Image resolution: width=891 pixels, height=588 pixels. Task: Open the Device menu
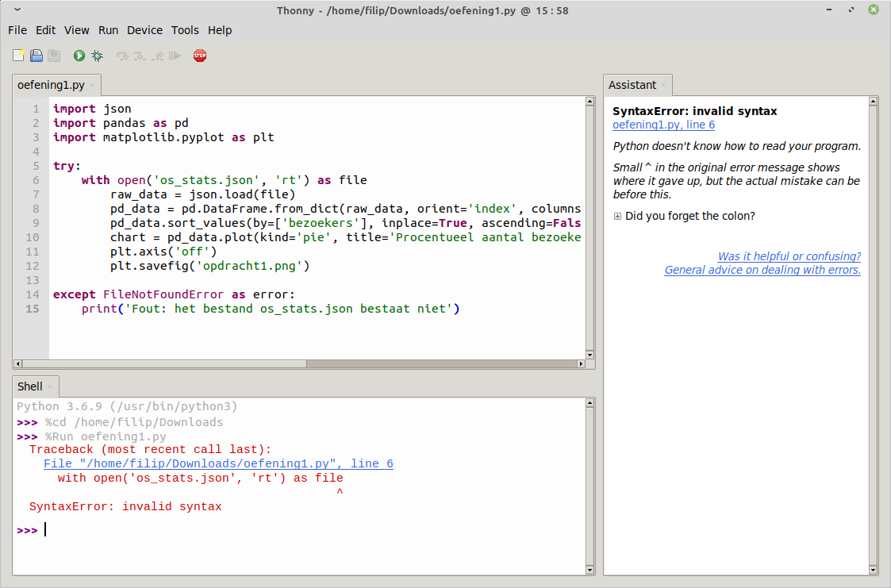(x=144, y=30)
